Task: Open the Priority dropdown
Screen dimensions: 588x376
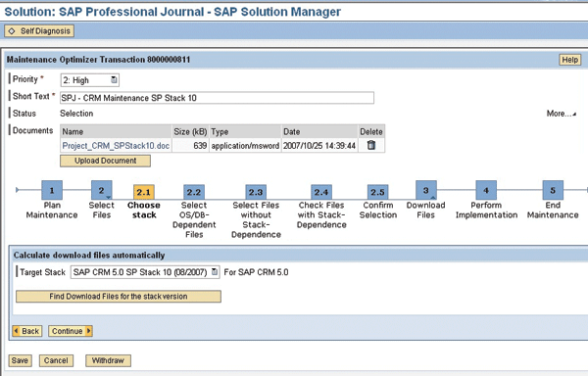Action: tap(114, 79)
